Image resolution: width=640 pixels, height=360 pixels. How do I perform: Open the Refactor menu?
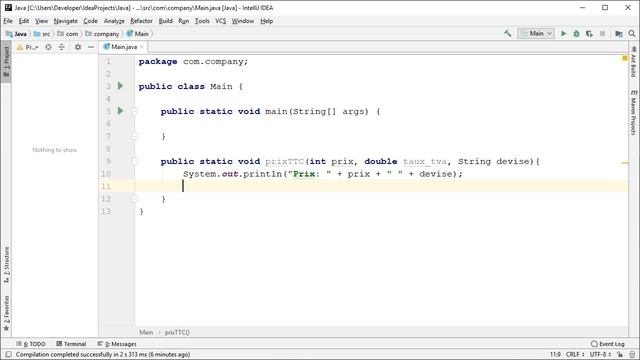click(x=141, y=21)
